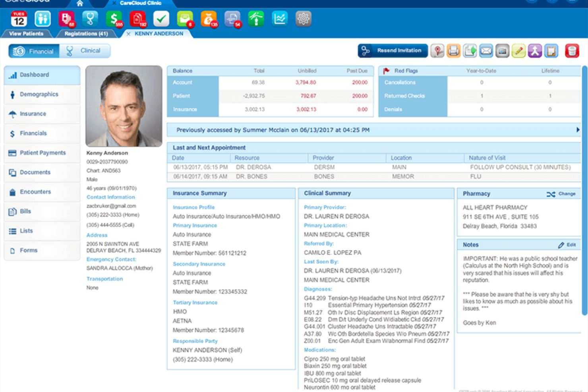Open Encounters in the sidebar
This screenshot has height=392, width=588.
click(x=42, y=192)
